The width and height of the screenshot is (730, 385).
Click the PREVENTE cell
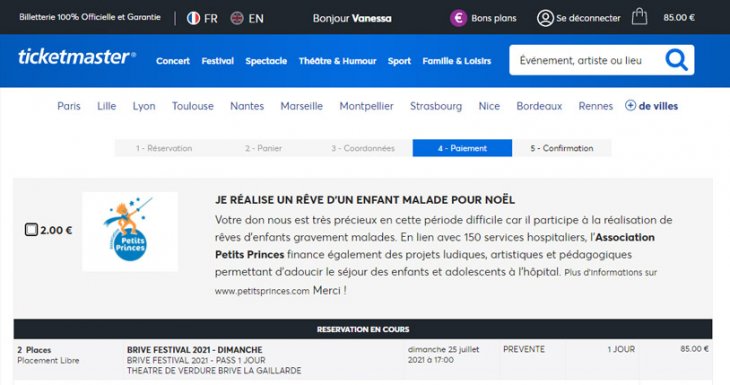coord(524,349)
